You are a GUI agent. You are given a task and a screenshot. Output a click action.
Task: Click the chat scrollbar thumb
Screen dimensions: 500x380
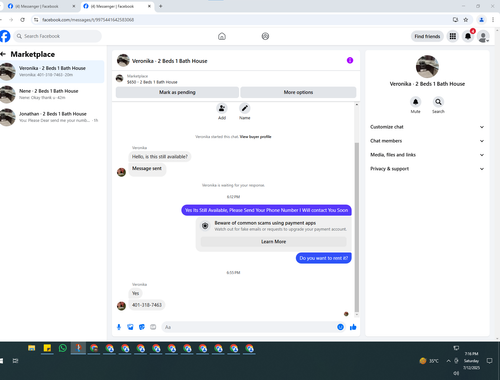coord(357,227)
